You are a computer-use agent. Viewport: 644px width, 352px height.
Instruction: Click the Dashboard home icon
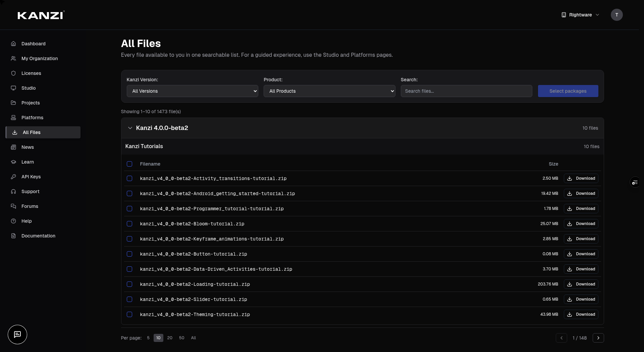click(13, 44)
